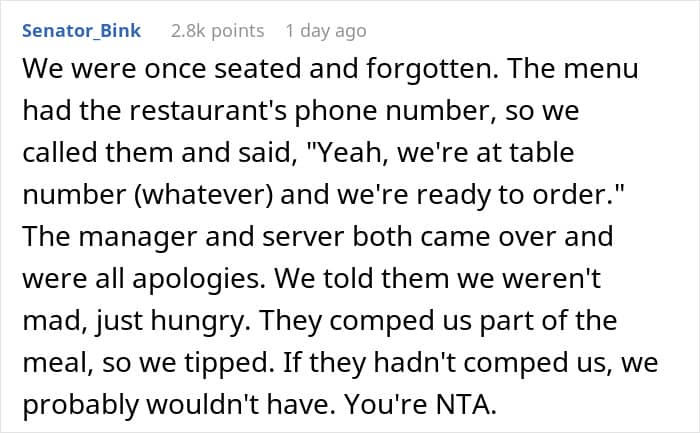Click the phrase 'we're at table'
The width and height of the screenshot is (700, 433).
point(485,152)
